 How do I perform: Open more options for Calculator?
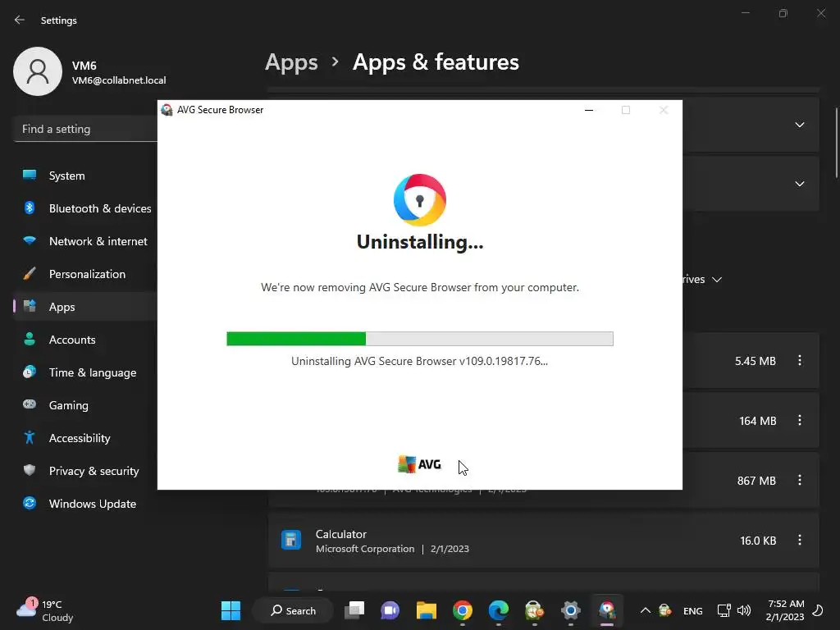[x=800, y=540]
